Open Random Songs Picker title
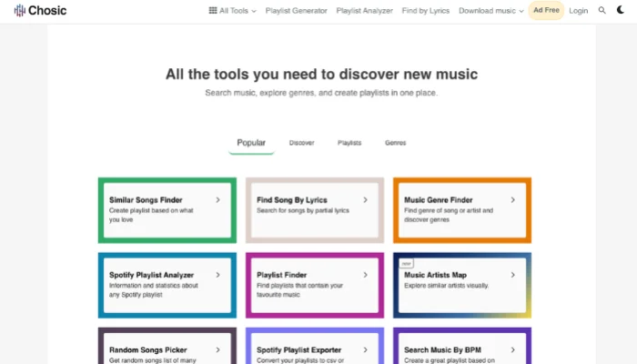Screen dimensions: 637x364 pos(147,349)
